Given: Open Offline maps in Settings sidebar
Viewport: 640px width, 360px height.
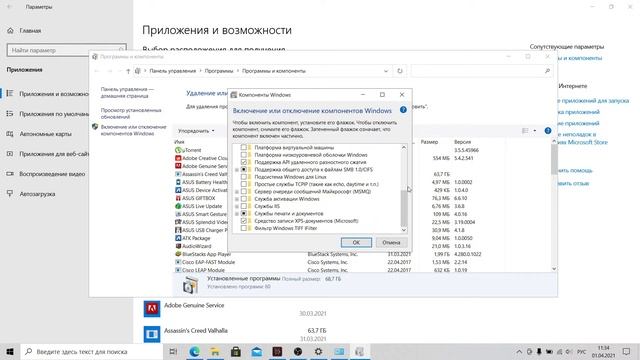Looking at the screenshot, I should pyautogui.click(x=45, y=134).
